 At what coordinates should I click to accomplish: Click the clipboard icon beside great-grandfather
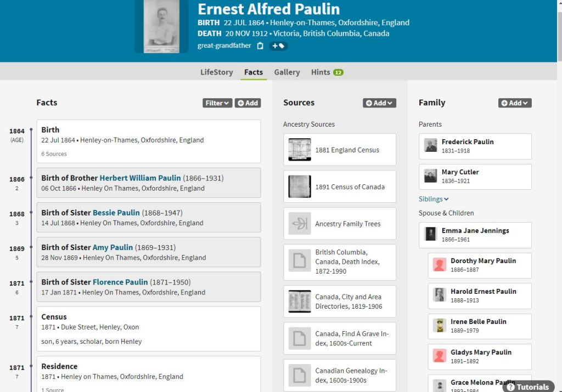[x=260, y=46]
